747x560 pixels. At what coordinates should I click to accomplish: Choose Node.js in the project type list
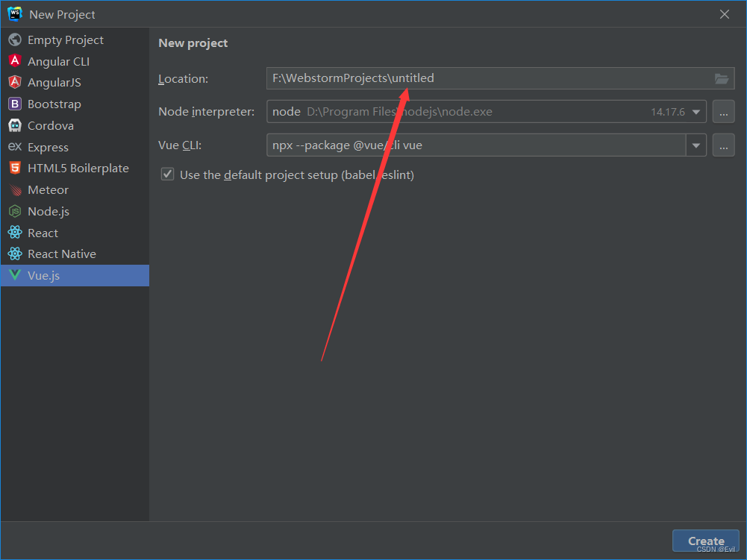click(49, 211)
